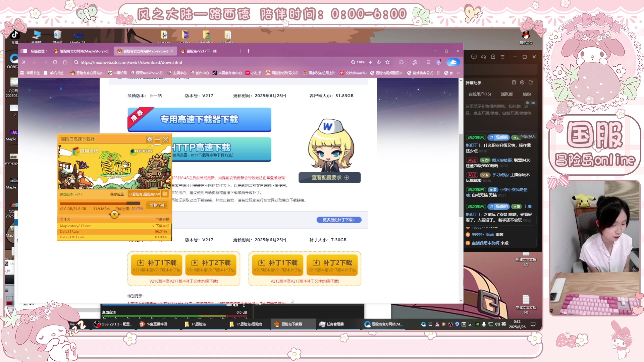Bookmark page with star icon
This screenshot has width=644, height=362.
pyautogui.click(x=388, y=62)
